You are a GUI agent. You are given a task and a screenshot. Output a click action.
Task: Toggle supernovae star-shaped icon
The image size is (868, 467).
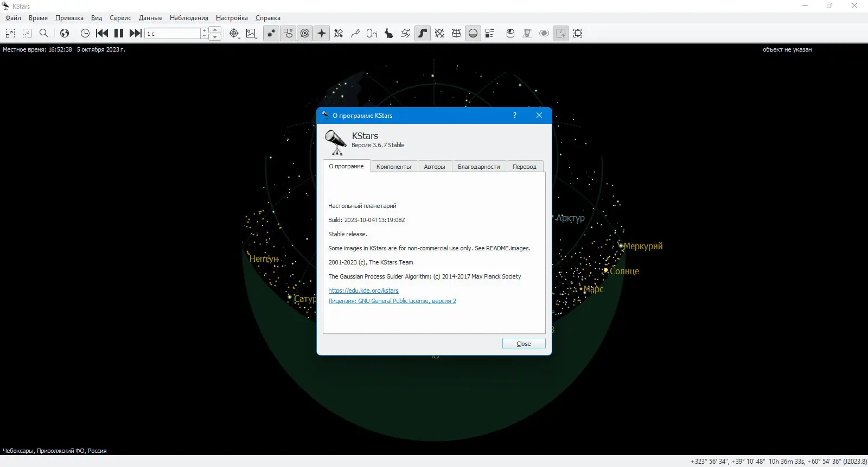pyautogui.click(x=322, y=33)
